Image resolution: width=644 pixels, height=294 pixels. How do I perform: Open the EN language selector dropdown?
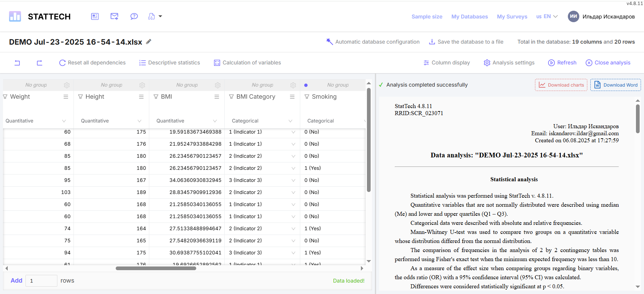[x=547, y=16]
